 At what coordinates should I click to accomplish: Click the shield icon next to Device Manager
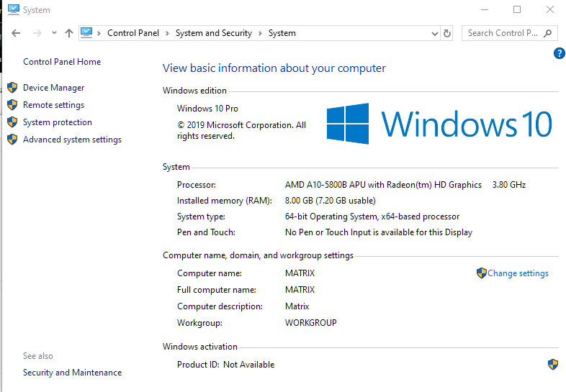pos(12,87)
